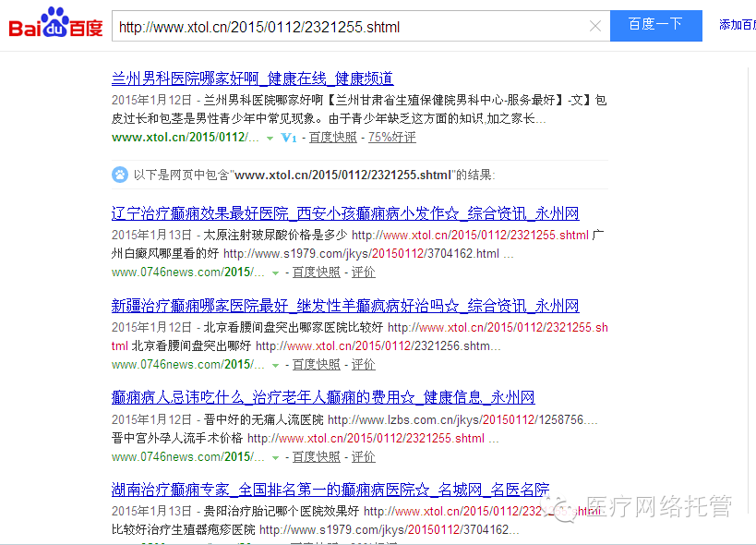The height and width of the screenshot is (545, 756).
Task: Open result 湖南治疗癫痫专家_全国排名第一的癫痫病医院
Action: point(330,490)
